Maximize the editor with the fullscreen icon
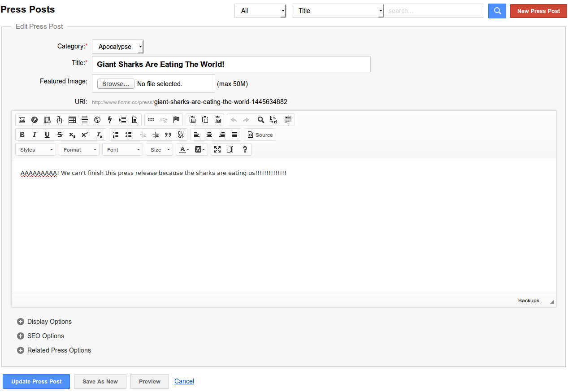The height and width of the screenshot is (392, 568). 217,150
